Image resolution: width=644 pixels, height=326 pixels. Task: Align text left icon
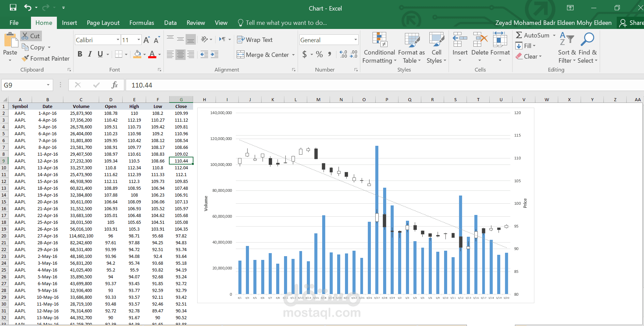click(x=170, y=55)
